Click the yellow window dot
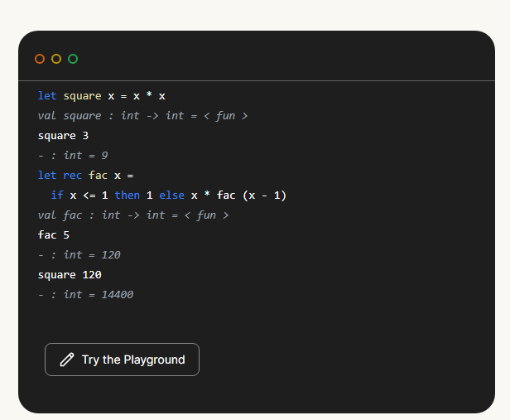Viewport: 510px width, 420px height. pyautogui.click(x=56, y=59)
